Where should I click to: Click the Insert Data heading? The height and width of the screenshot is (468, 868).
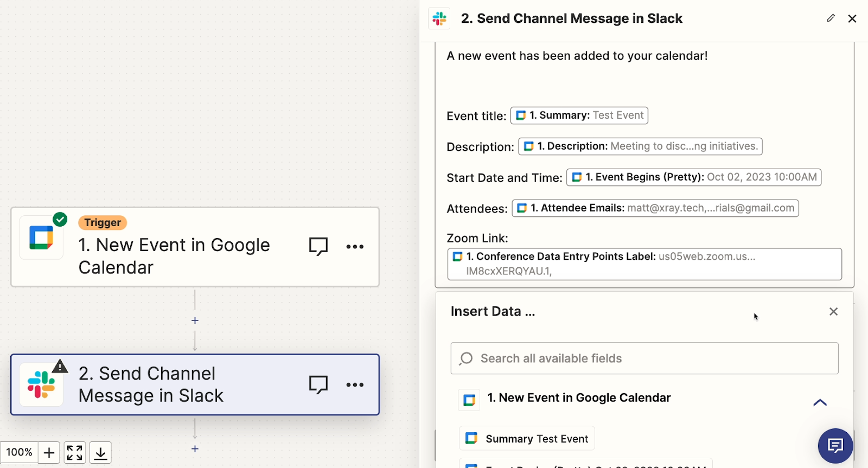[493, 311]
